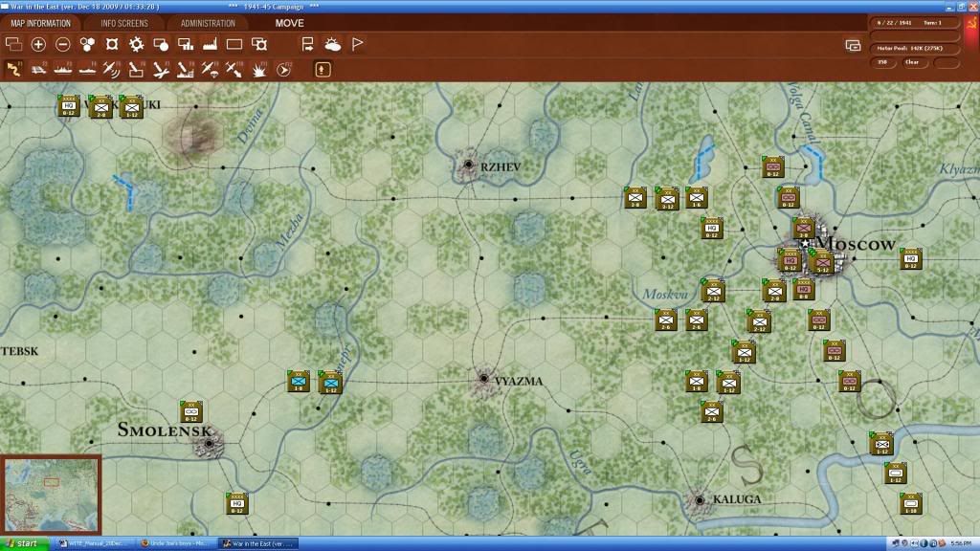Click the victory flag icon

[x=357, y=44]
